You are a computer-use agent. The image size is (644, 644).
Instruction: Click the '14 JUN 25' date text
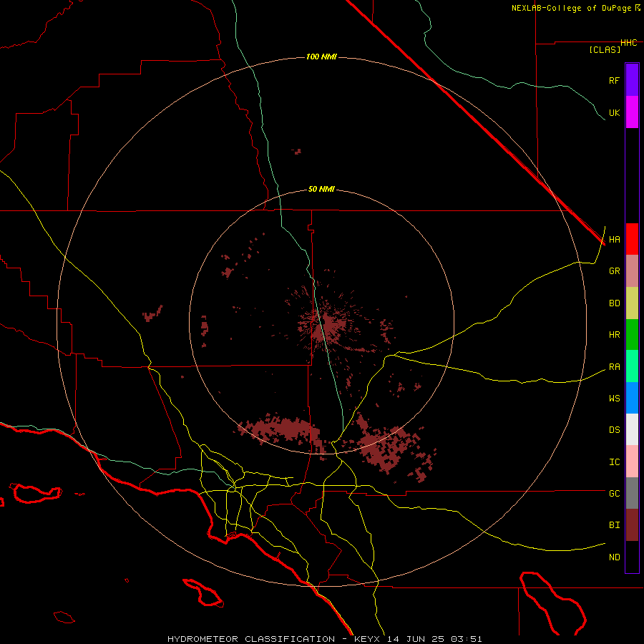click(x=416, y=639)
